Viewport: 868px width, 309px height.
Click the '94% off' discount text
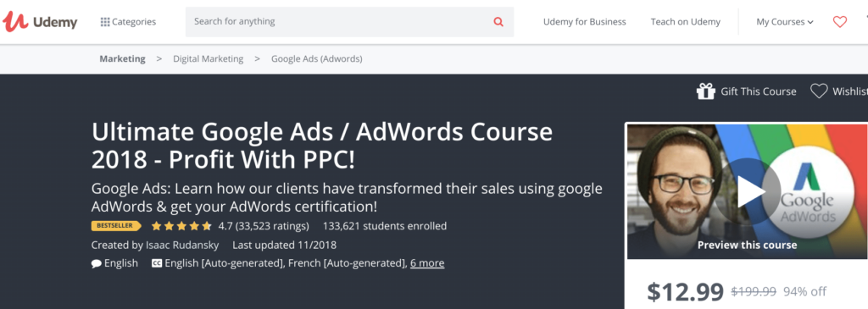pos(805,291)
